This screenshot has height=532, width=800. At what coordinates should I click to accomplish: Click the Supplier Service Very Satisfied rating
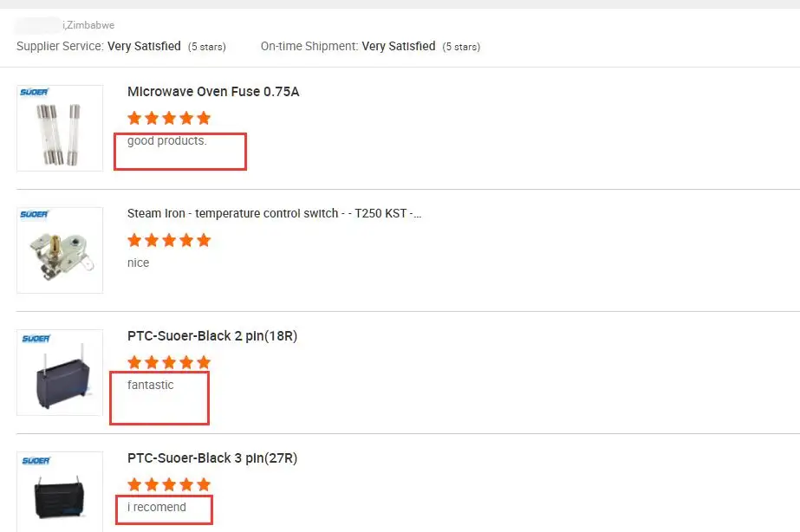pyautogui.click(x=144, y=46)
